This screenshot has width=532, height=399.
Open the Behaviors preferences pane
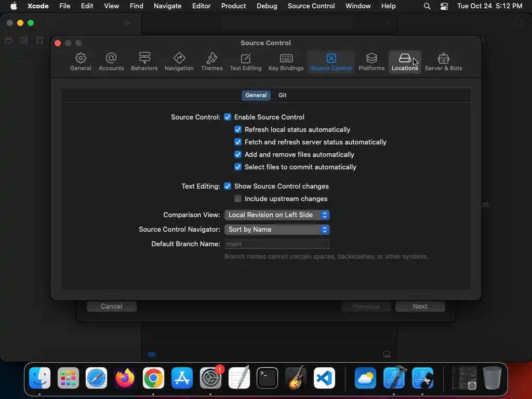click(144, 62)
